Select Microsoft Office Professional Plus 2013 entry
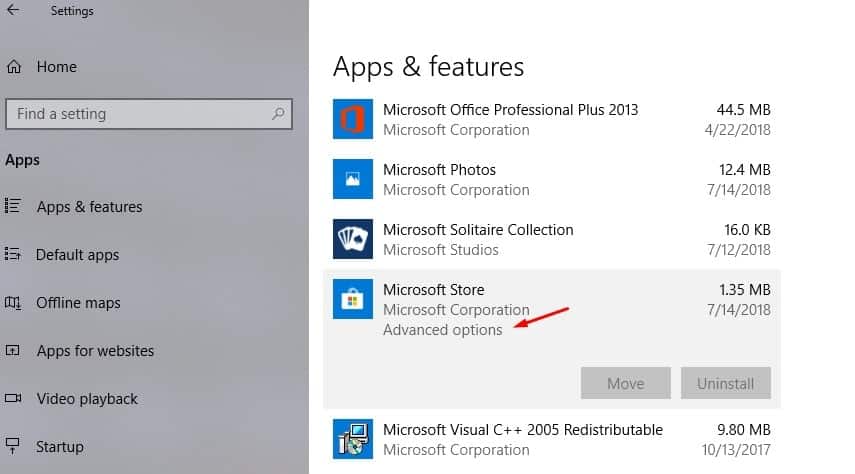855x474 pixels. (x=551, y=119)
